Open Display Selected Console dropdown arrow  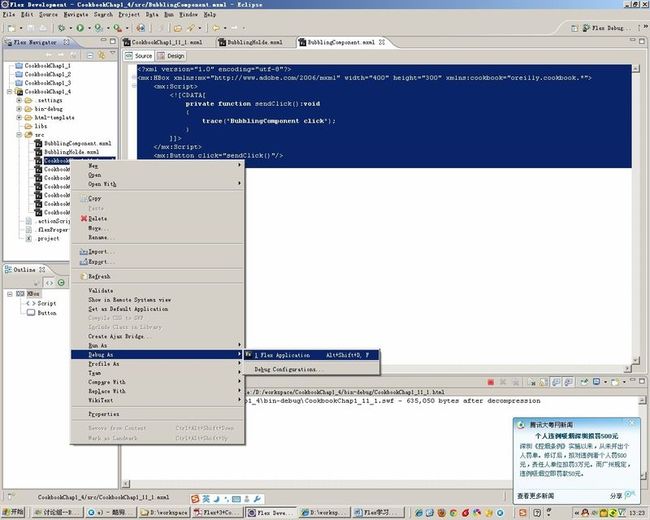tap(605, 382)
